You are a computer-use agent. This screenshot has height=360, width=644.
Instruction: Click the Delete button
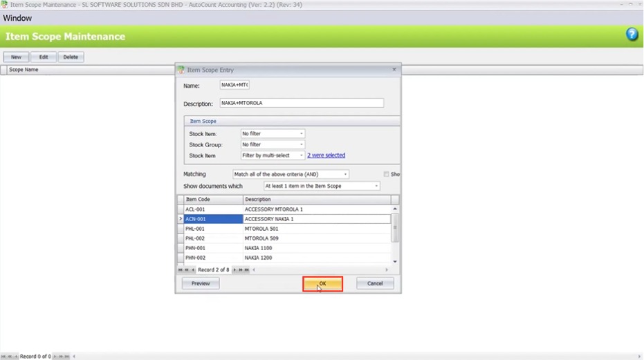point(71,57)
